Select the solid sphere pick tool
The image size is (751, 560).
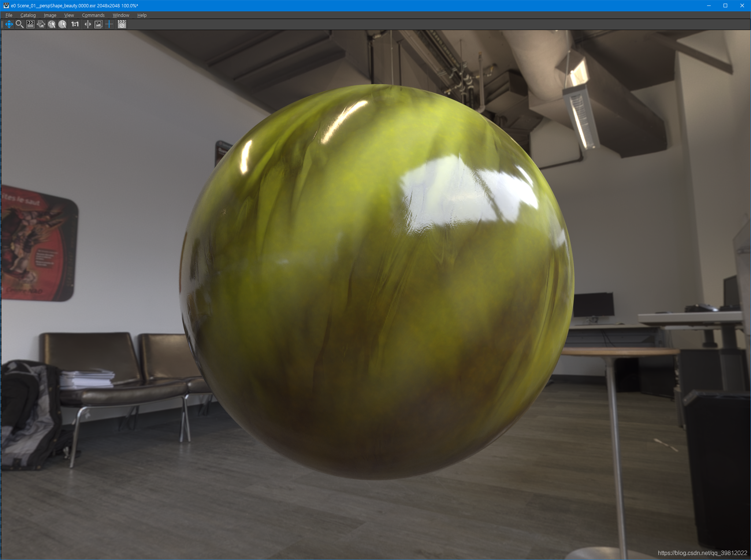63,24
